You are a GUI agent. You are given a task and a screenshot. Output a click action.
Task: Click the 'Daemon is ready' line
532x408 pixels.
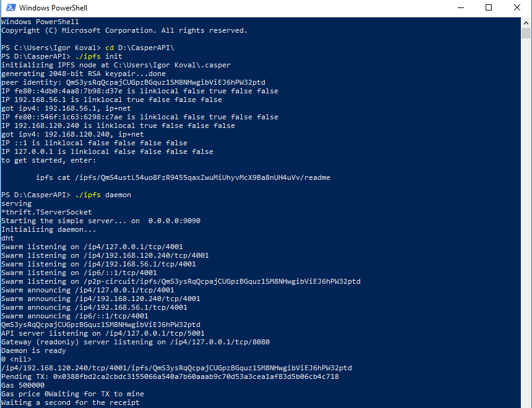tap(33, 351)
